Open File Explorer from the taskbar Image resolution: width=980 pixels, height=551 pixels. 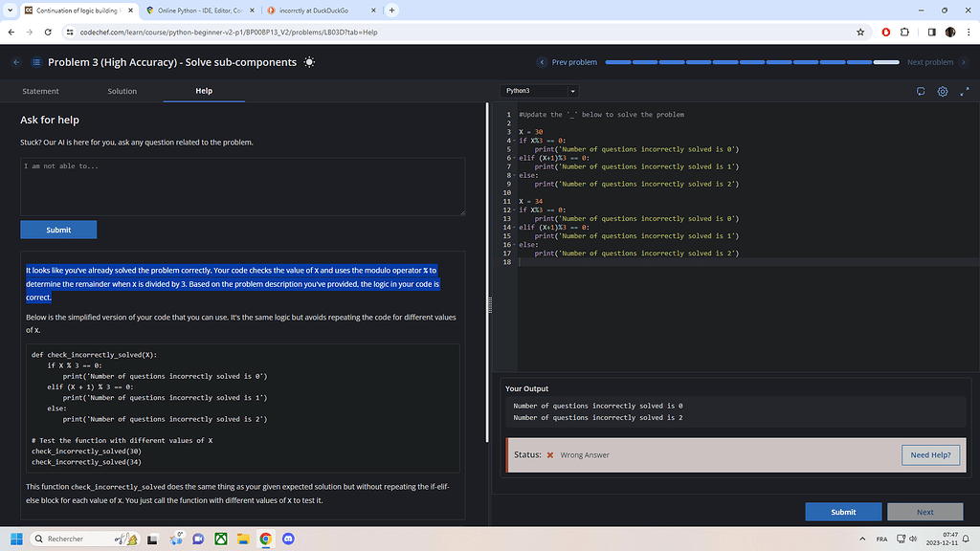242,540
